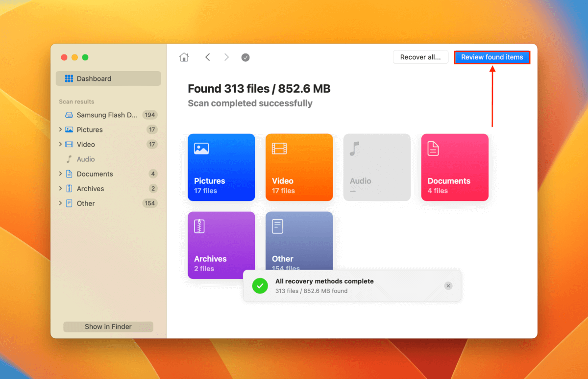The height and width of the screenshot is (379, 588).
Task: Click the image icon on the Pictures card
Action: pyautogui.click(x=201, y=149)
